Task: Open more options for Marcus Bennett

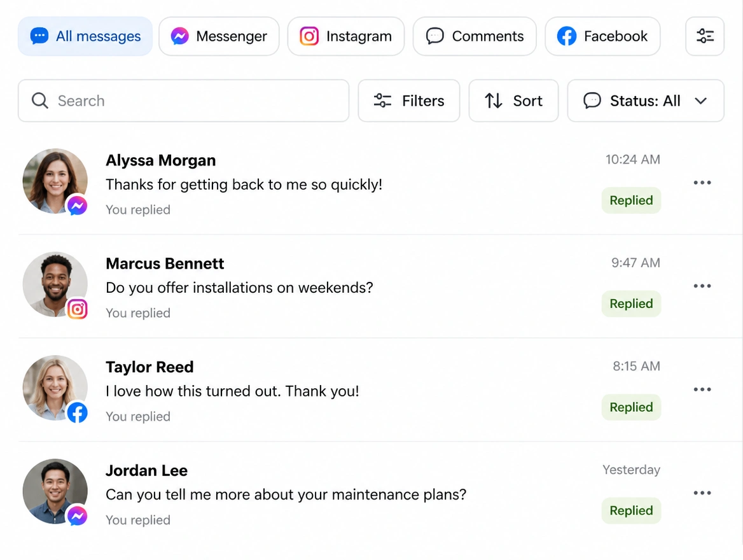Action: pos(702,286)
